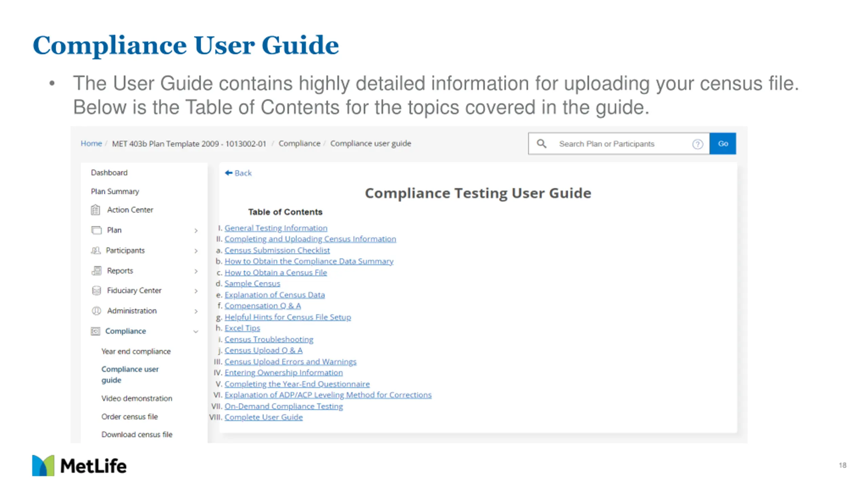This screenshot has width=868, height=488.
Task: Open the Excel Tips link
Action: [242, 328]
